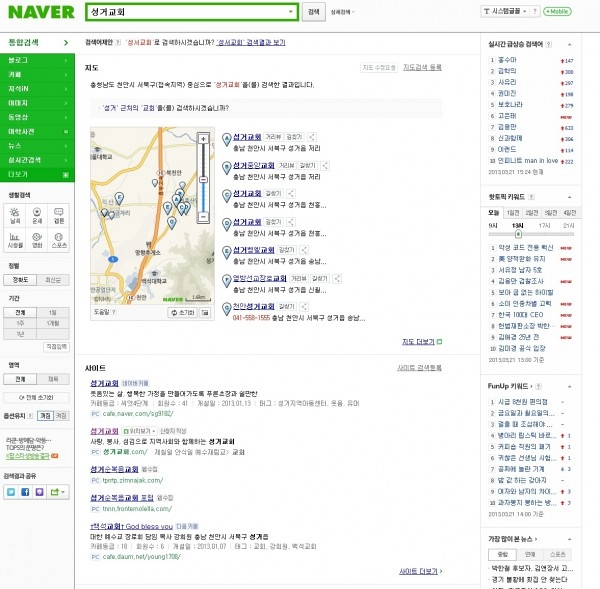This screenshot has width=600, height=589.
Task: Click map zoom-out minus button
Action: pyautogui.click(x=203, y=216)
